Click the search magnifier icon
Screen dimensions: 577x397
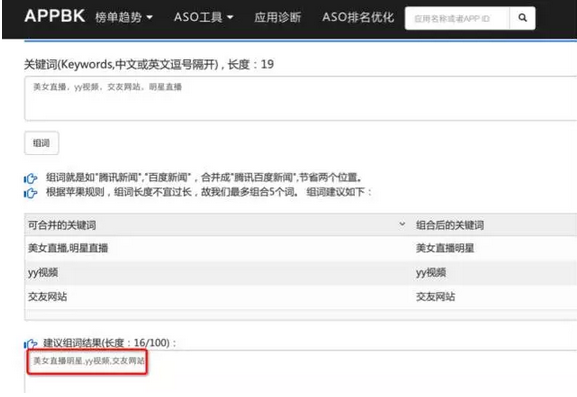point(522,18)
